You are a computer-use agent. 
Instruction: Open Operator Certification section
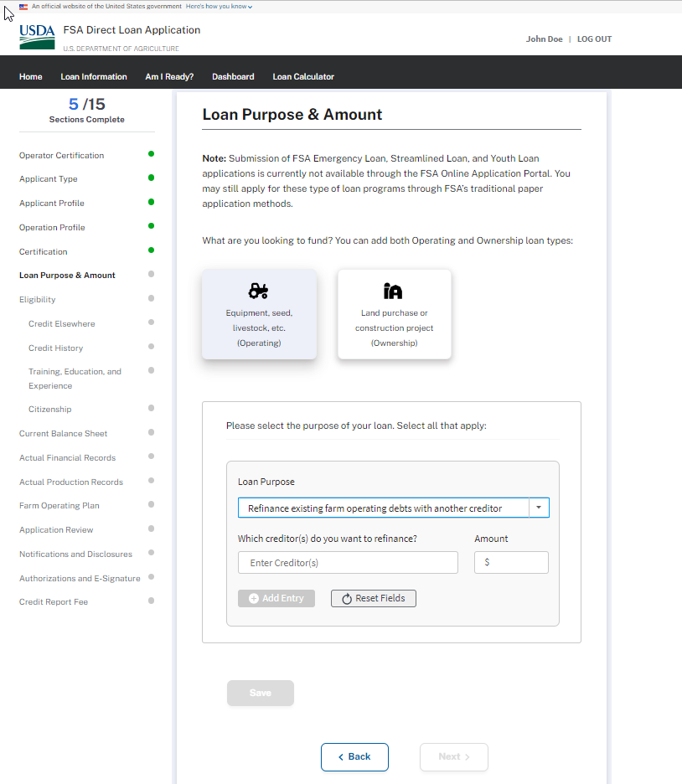61,156
